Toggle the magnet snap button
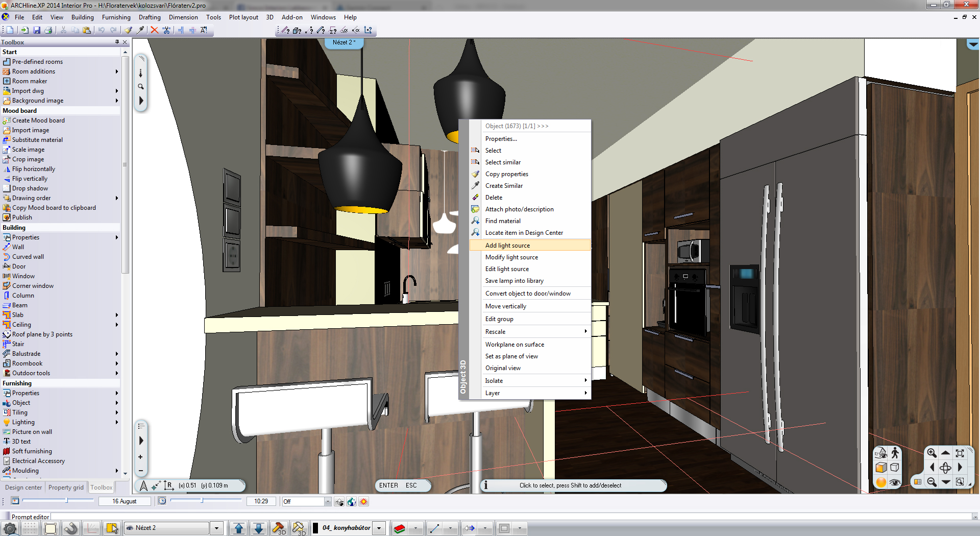The height and width of the screenshot is (536, 980). 70,528
